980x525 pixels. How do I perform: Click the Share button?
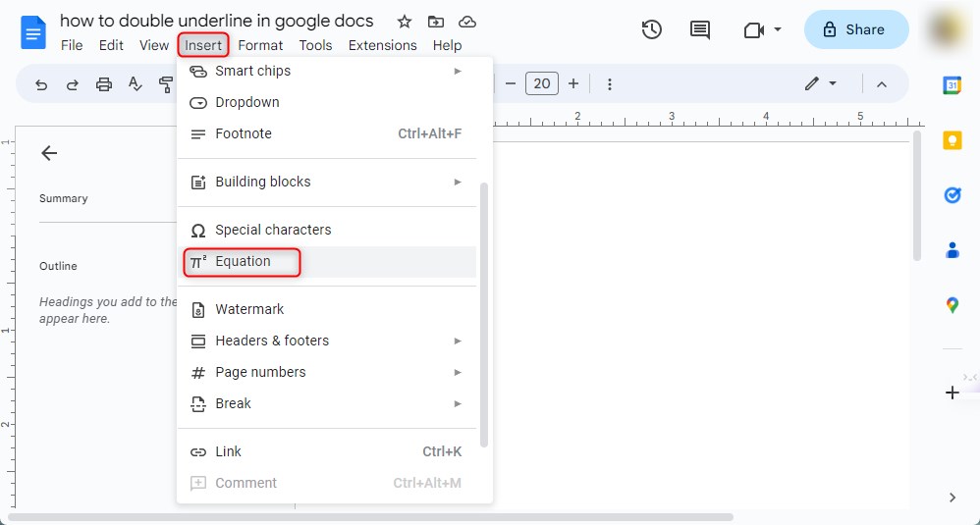(856, 29)
